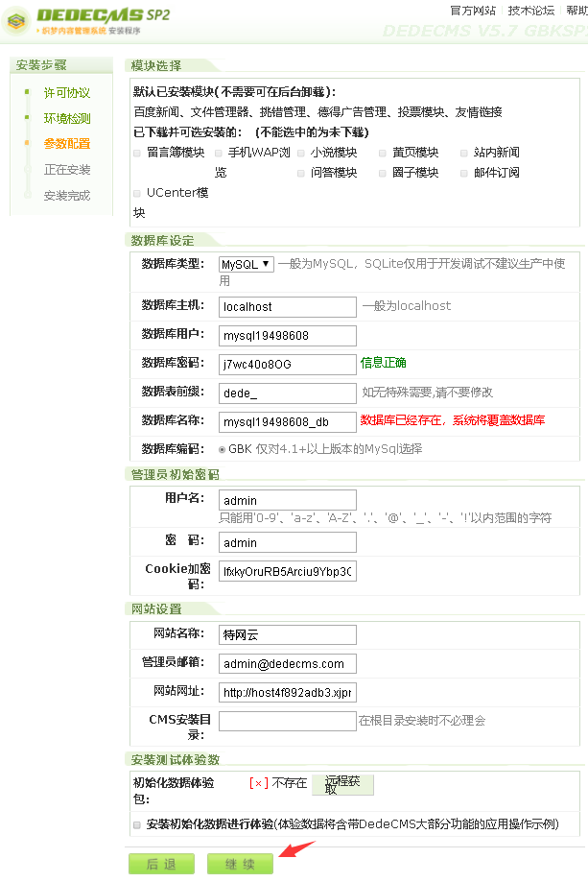
Task: Open the 官方网站 link
Action: pos(473,11)
